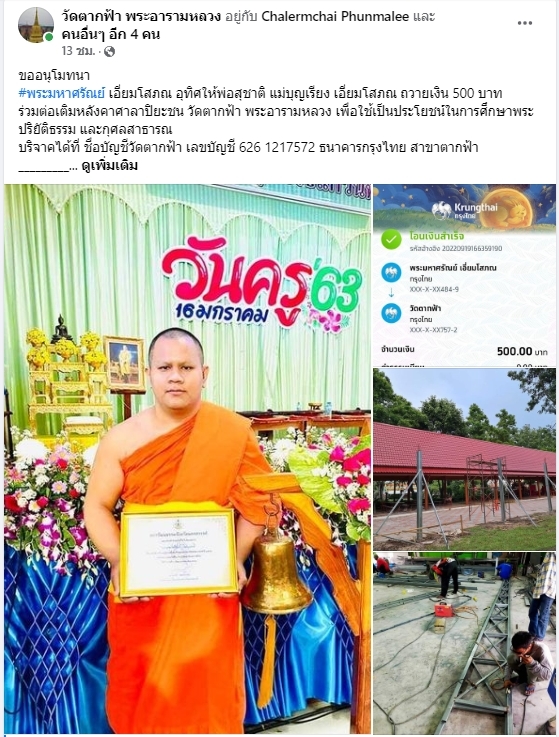The image size is (559, 737).
Task: Open the tagged profile Chalermchai Phunmalee
Action: tap(335, 16)
